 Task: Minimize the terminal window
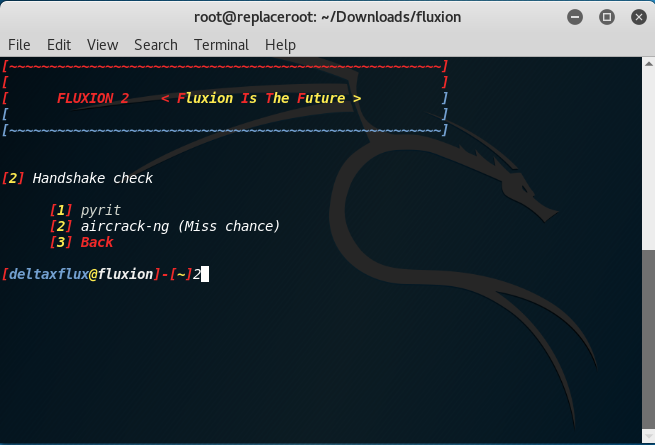pos(575,17)
